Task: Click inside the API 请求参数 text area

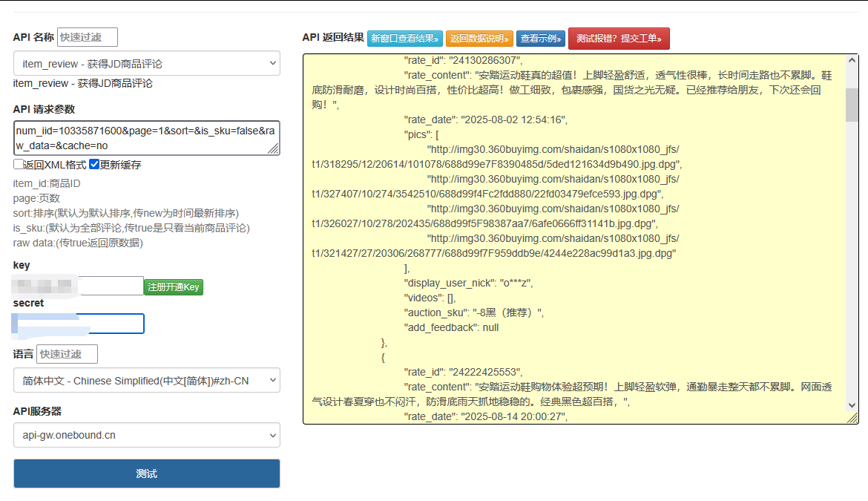Action: 146,138
